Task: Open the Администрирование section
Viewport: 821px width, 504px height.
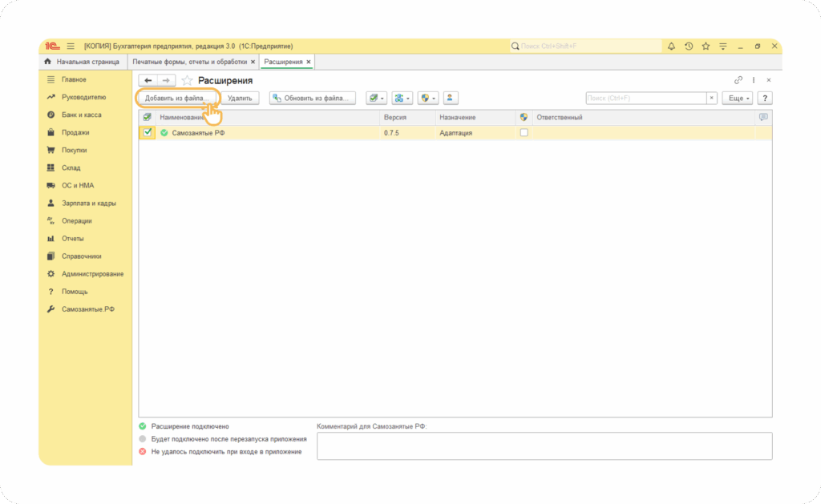Action: [x=92, y=274]
